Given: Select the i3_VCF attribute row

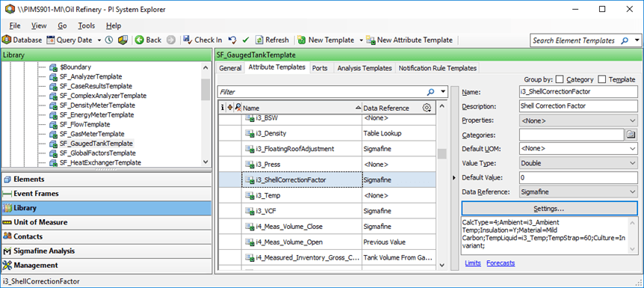Looking at the screenshot, I should click(x=326, y=211).
